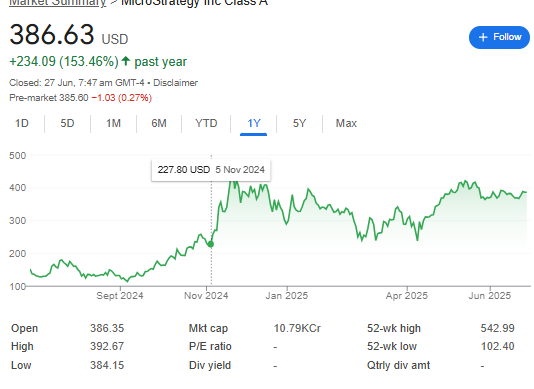Click the +234.09 (153.46%) change text
Screen dimensions: 534x389
[x=64, y=62]
